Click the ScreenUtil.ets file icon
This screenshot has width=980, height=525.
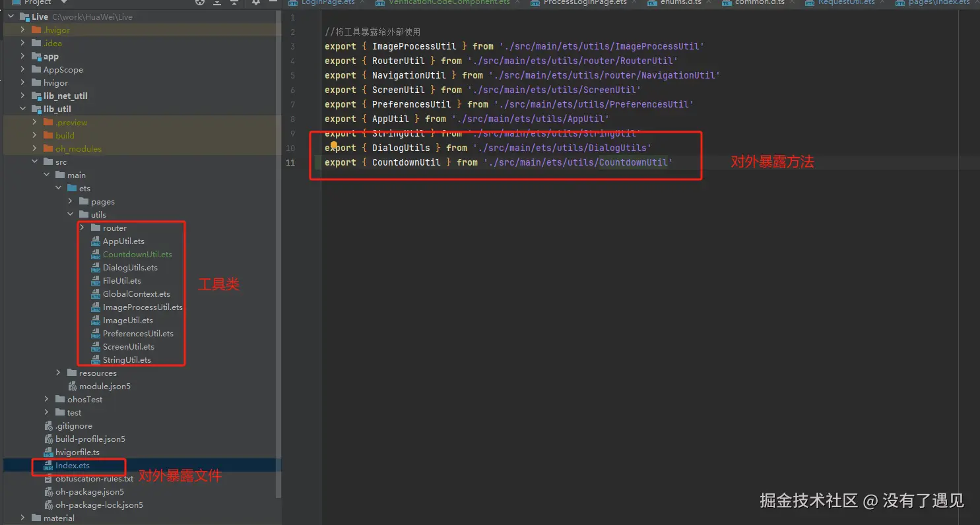[x=96, y=347]
